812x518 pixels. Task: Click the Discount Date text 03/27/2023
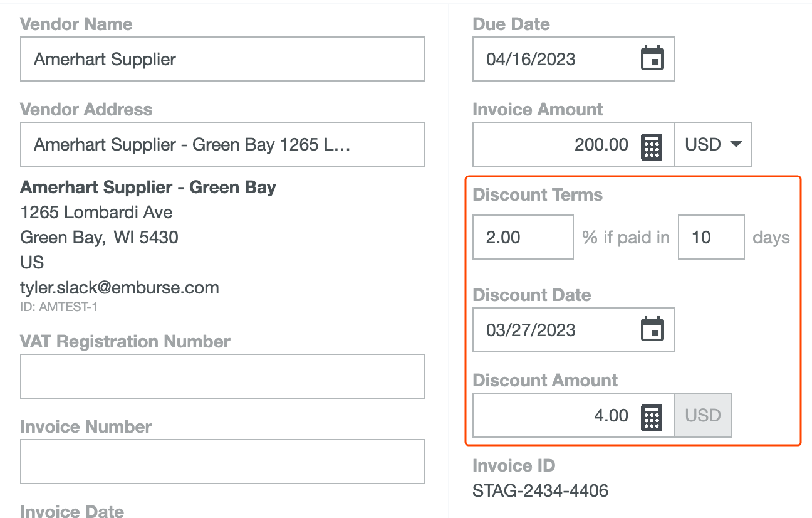tap(531, 330)
